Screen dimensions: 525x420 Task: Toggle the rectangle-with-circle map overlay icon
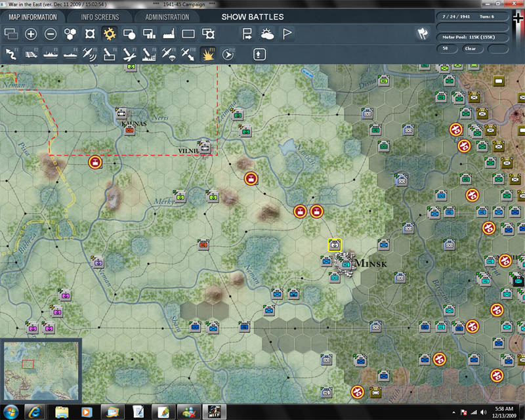(x=129, y=34)
